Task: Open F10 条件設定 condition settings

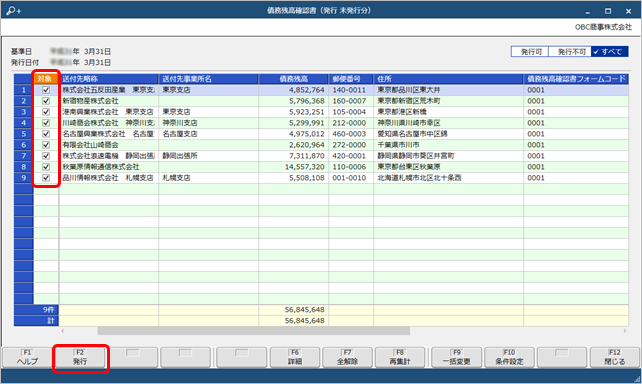Action: click(x=509, y=357)
